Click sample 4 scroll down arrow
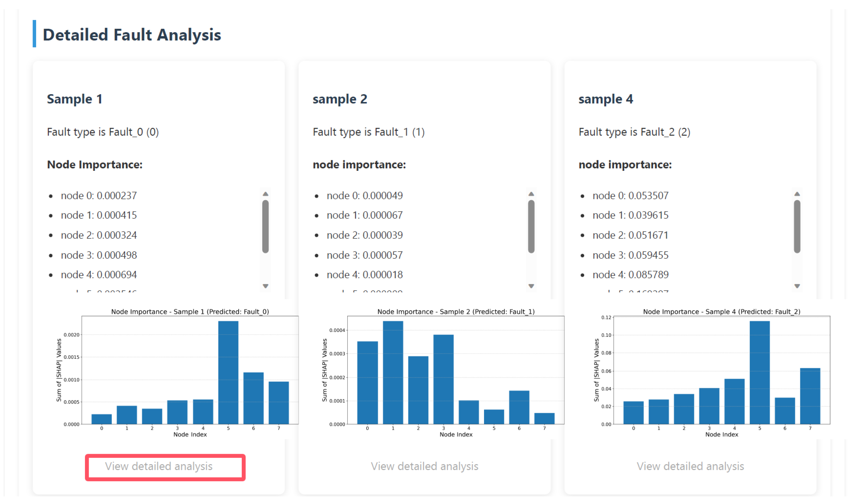850x504 pixels. click(797, 286)
